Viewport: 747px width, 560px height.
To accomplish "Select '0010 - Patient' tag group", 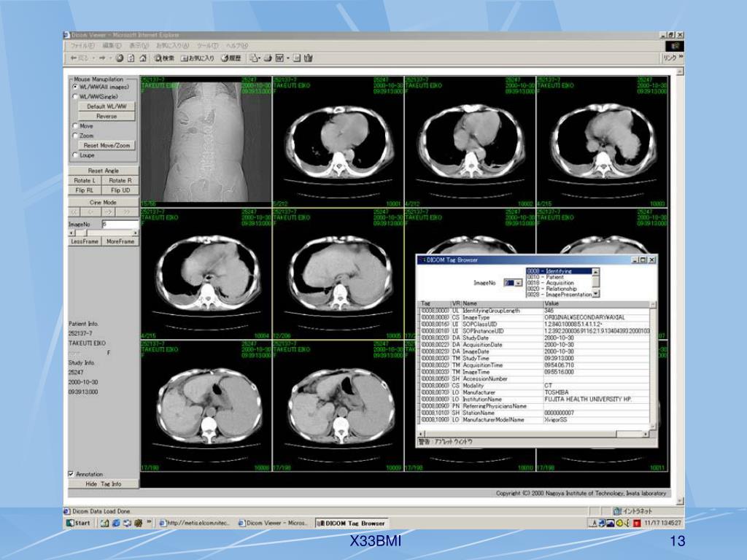I will 559,276.
